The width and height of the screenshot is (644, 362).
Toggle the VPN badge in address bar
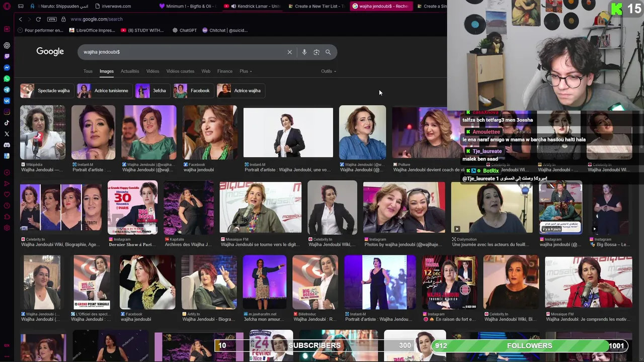tap(52, 19)
